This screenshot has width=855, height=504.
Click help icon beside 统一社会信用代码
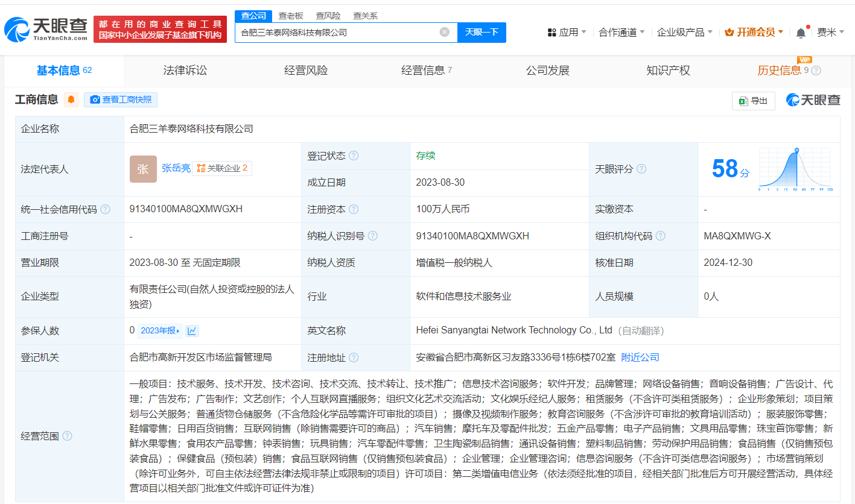[105, 209]
